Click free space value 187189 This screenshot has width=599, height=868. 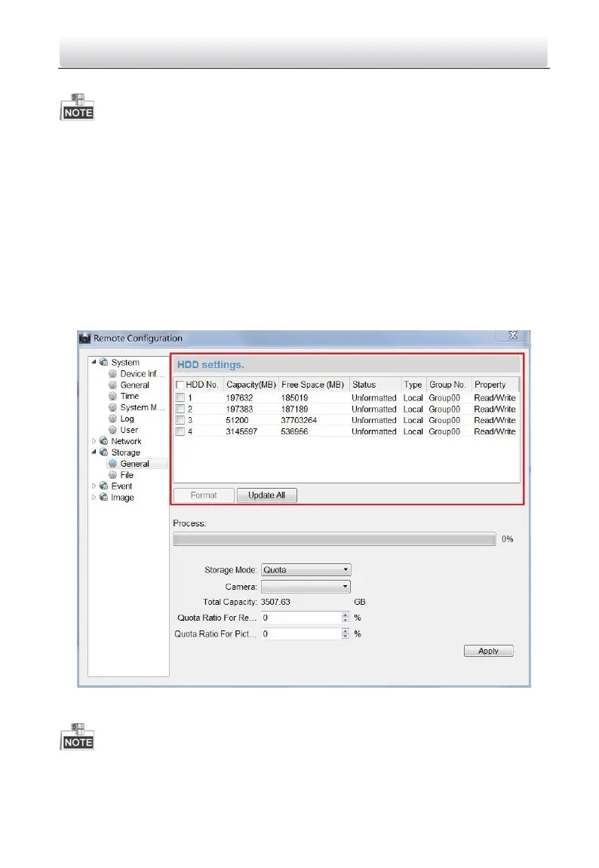pyautogui.click(x=294, y=409)
